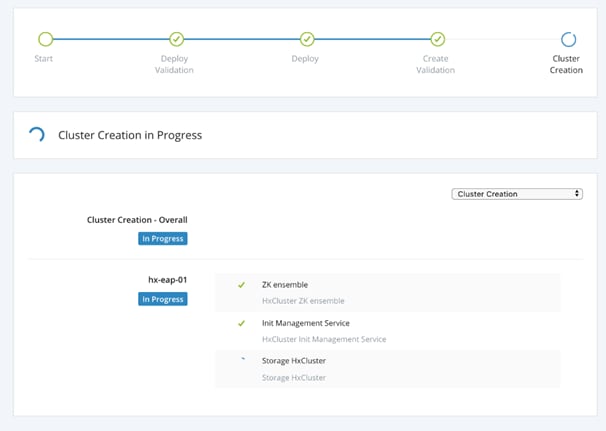606x431 pixels.
Task: Select the Create Validation step label
Action: 436,64
